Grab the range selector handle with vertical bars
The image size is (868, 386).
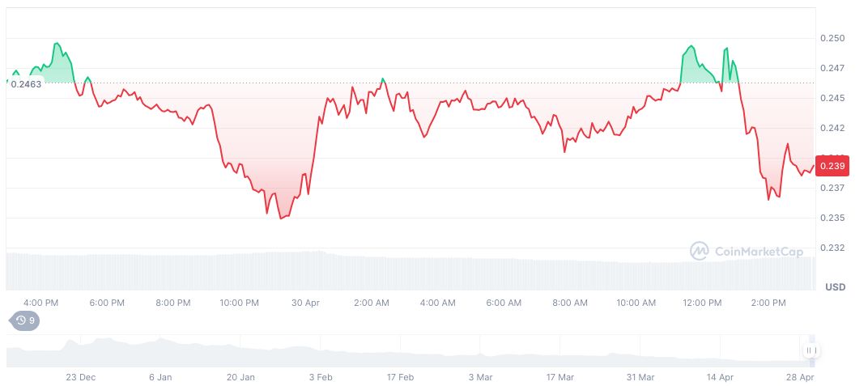[x=811, y=350]
